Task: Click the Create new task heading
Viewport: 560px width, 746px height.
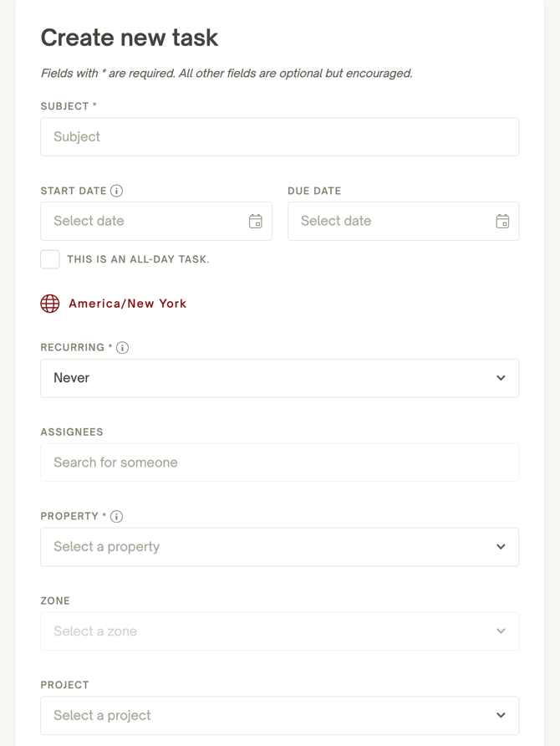Action: (x=129, y=38)
